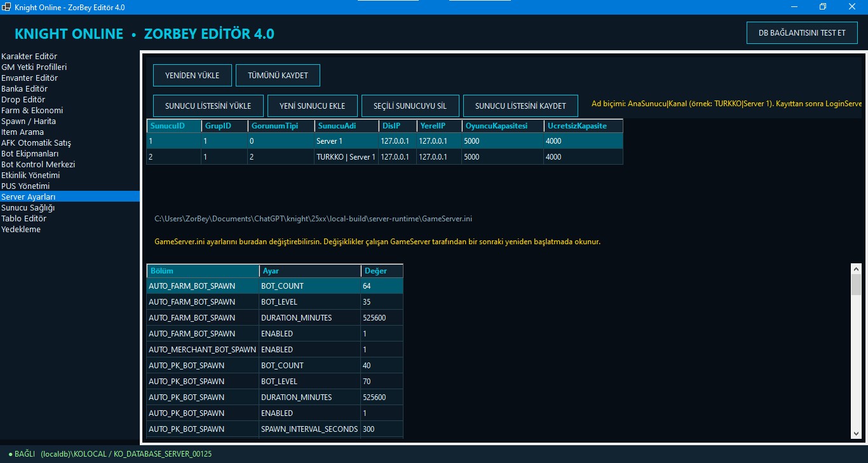Open Banka Editör from the sidebar

tap(70, 89)
